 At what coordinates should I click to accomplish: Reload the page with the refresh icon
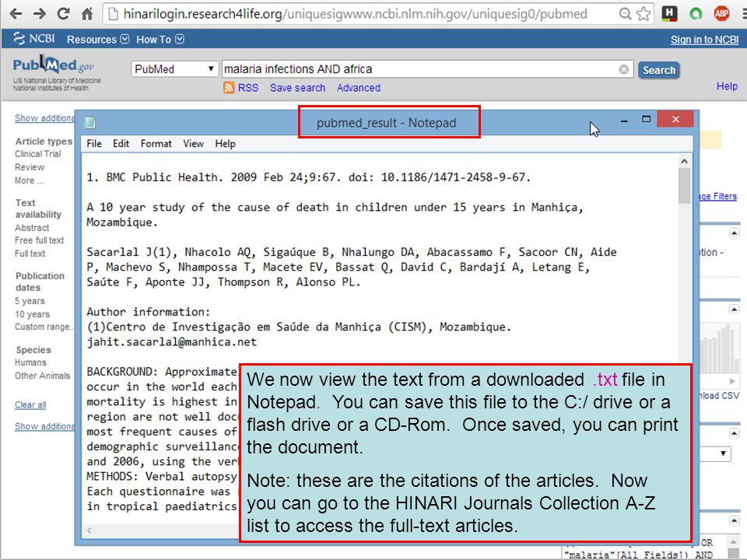point(63,14)
